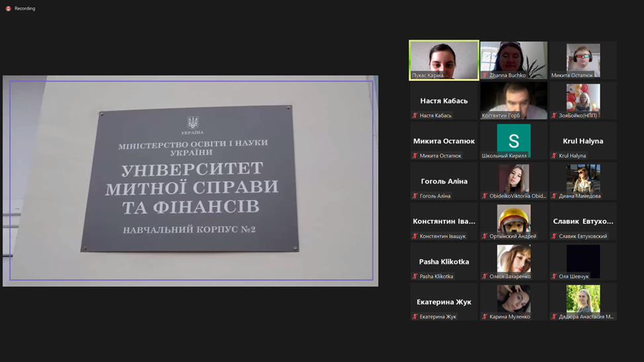This screenshot has width=644, height=362.
Task: Click muted mic icon beside Диана Мамедова
Action: click(x=554, y=196)
